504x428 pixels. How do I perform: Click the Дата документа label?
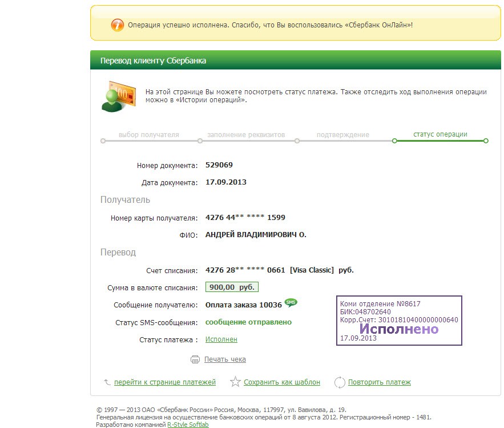coord(170,183)
